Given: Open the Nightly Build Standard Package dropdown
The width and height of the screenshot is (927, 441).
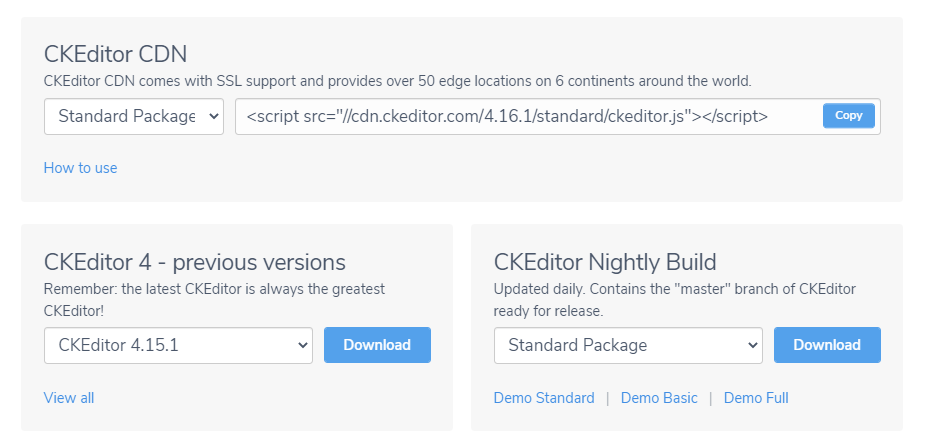Looking at the screenshot, I should point(628,345).
